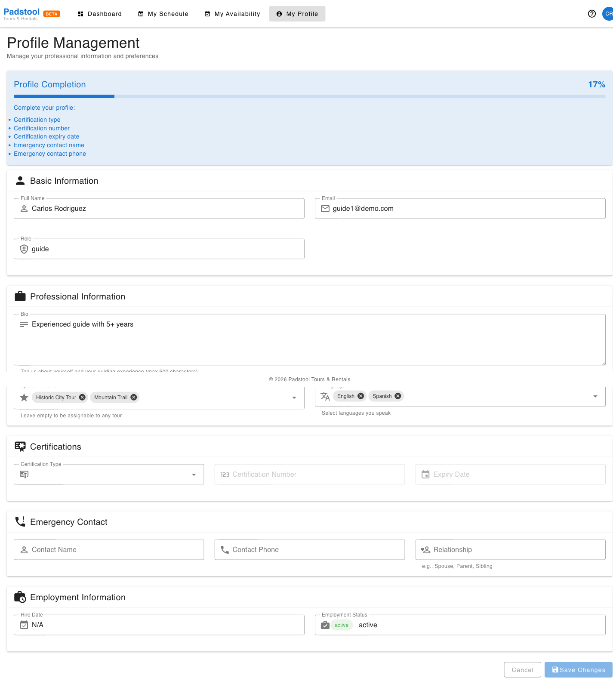Click the calendar icon in Expiry Date

coord(425,475)
